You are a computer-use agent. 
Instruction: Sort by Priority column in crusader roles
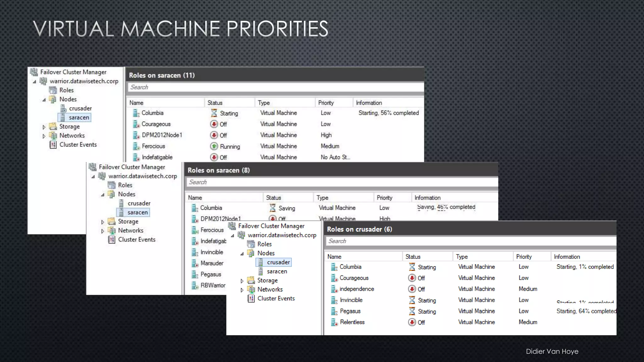(524, 257)
